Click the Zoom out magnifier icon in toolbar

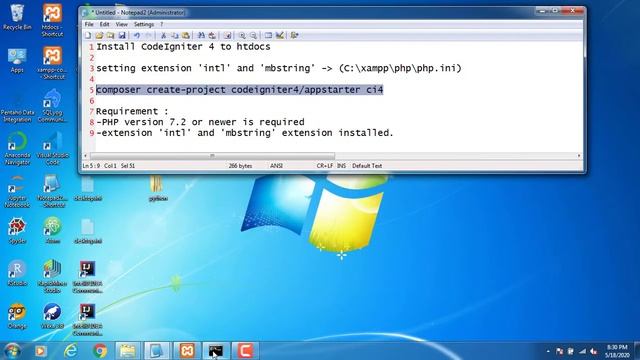(253, 36)
